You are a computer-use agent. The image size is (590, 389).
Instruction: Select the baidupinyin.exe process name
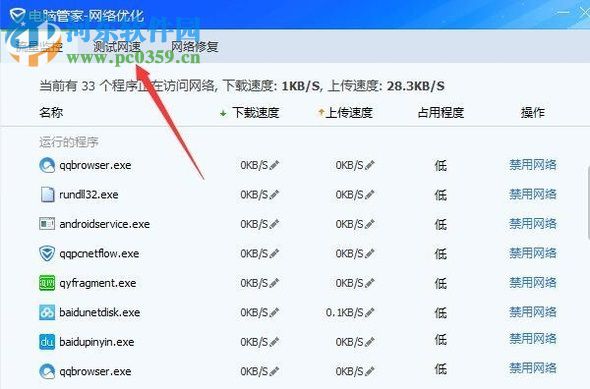point(97,342)
